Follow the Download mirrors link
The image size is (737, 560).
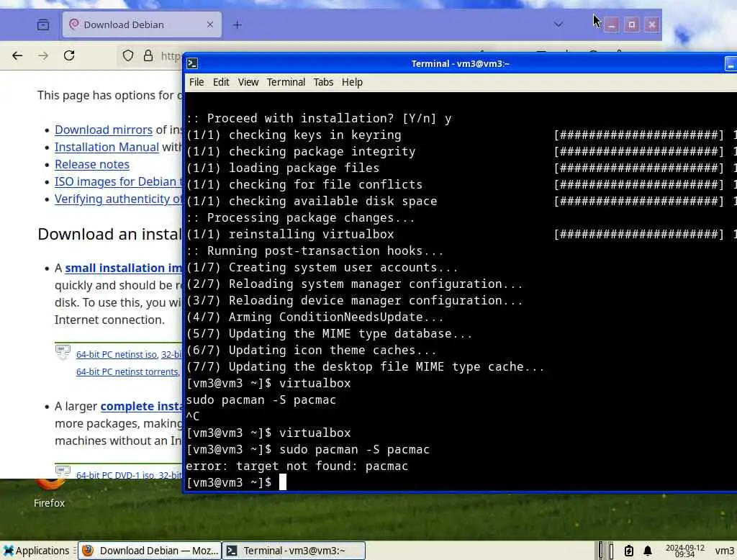[x=104, y=130]
